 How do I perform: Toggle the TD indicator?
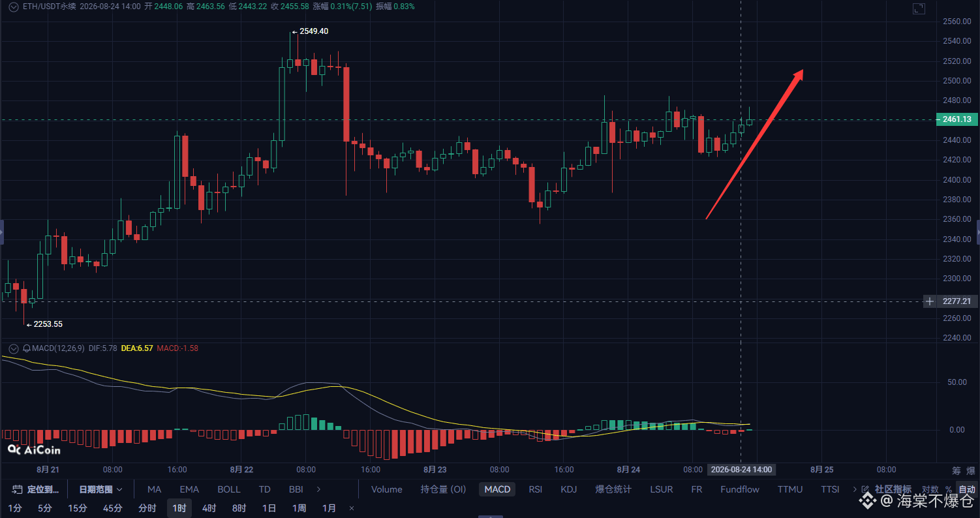[x=264, y=489]
